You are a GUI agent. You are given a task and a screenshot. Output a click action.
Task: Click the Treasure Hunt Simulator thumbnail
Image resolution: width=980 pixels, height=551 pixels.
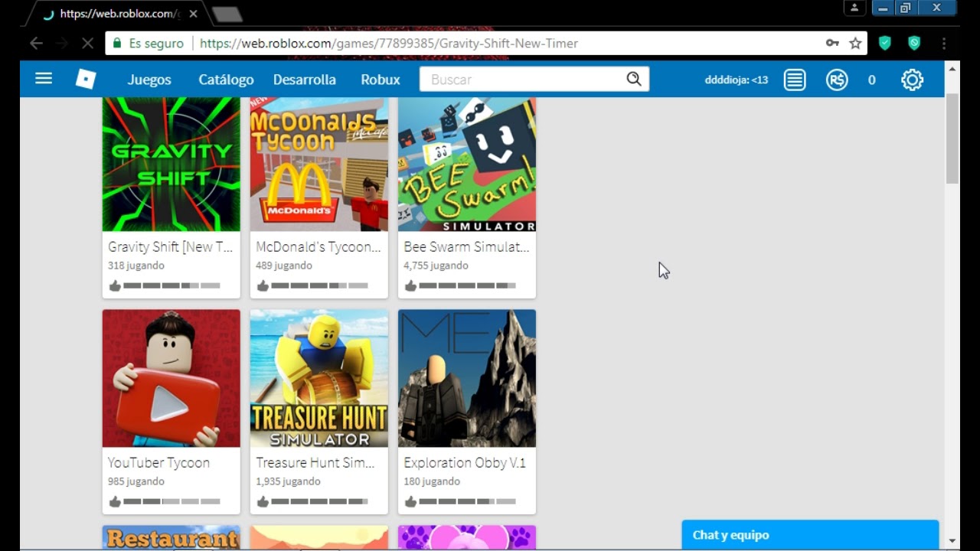pos(319,378)
